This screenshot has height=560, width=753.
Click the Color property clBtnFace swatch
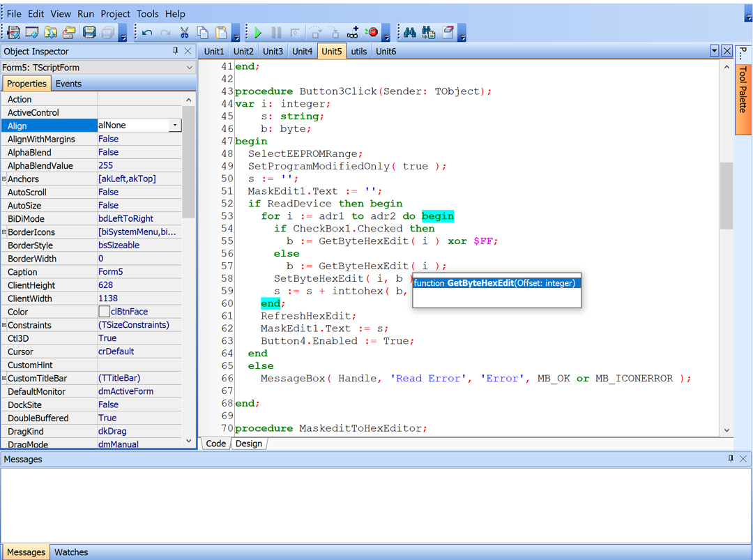tap(104, 312)
